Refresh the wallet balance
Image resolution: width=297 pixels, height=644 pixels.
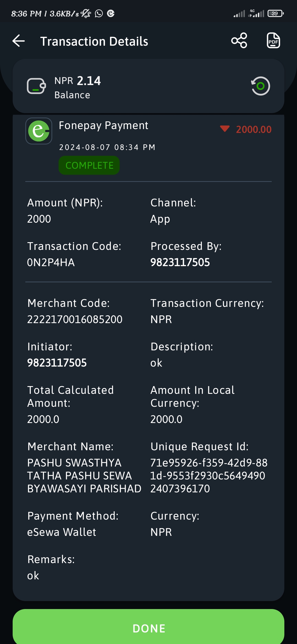point(260,86)
